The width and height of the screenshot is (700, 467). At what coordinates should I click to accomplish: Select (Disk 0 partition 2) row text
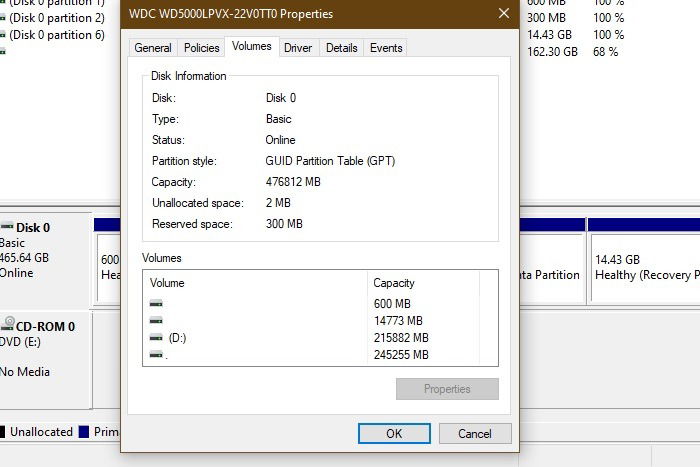pyautogui.click(x=57, y=18)
